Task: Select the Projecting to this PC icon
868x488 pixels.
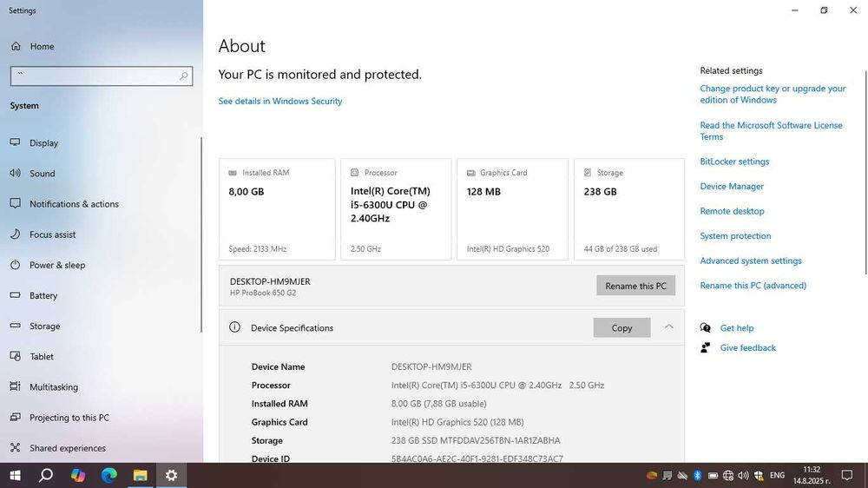Action: point(16,417)
